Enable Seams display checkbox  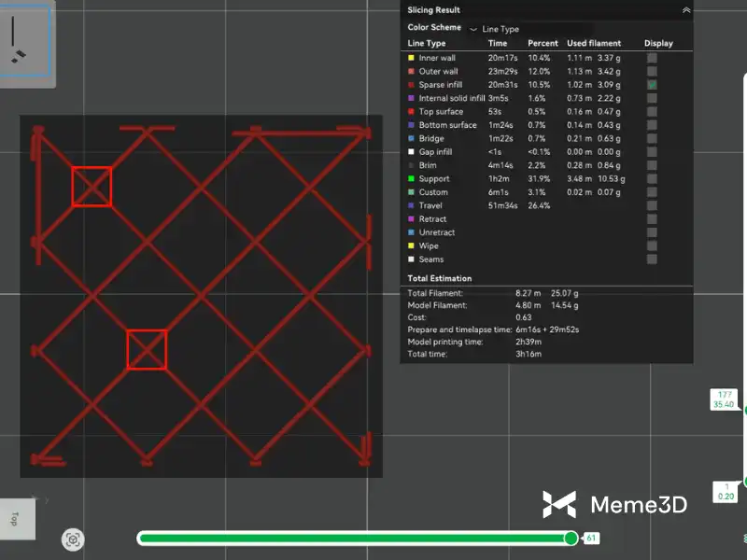coord(652,259)
